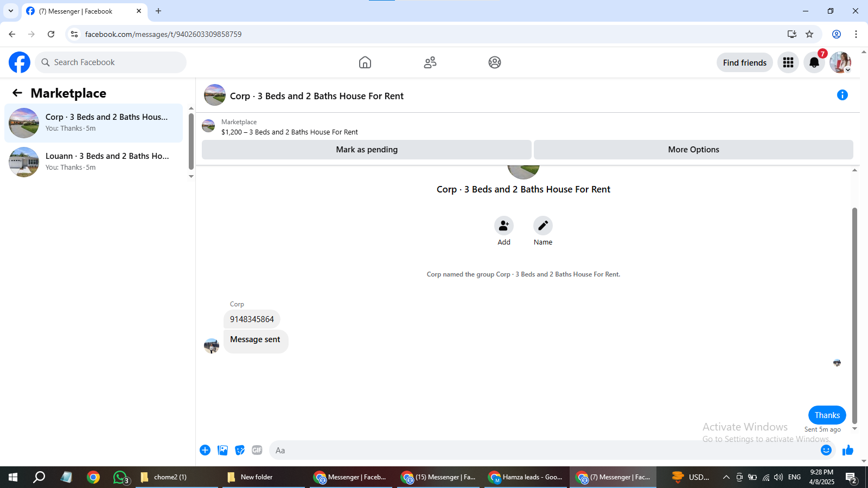Open Windows Start menu

[13, 477]
